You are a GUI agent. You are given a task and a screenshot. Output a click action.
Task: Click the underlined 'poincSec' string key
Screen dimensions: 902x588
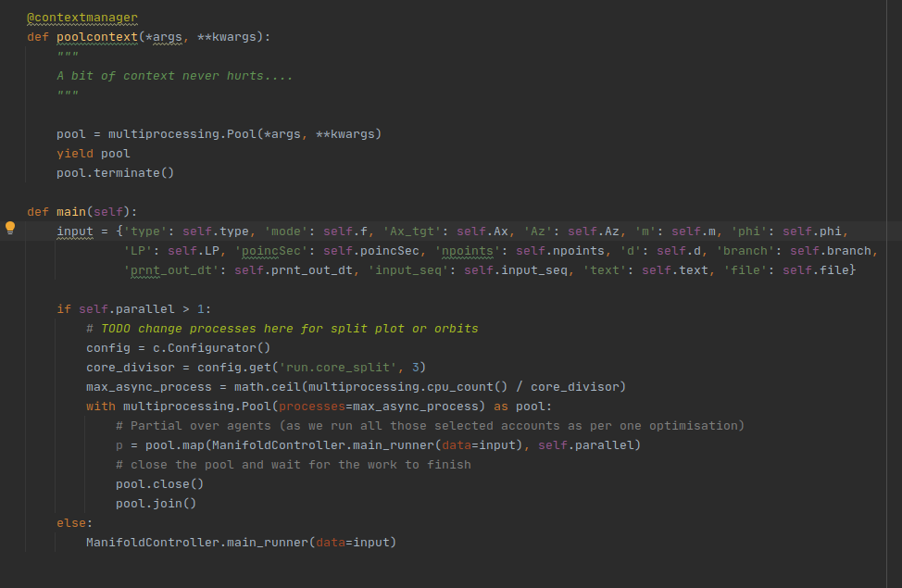[274, 251]
